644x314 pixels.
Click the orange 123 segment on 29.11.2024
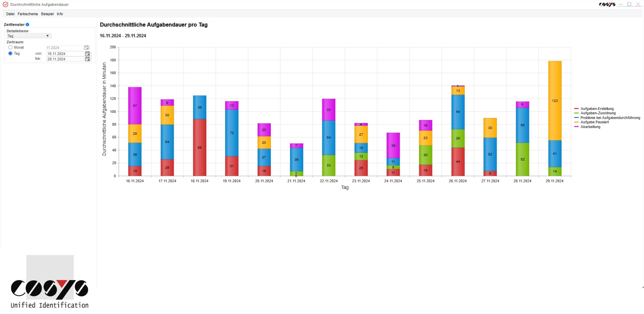[x=555, y=101]
